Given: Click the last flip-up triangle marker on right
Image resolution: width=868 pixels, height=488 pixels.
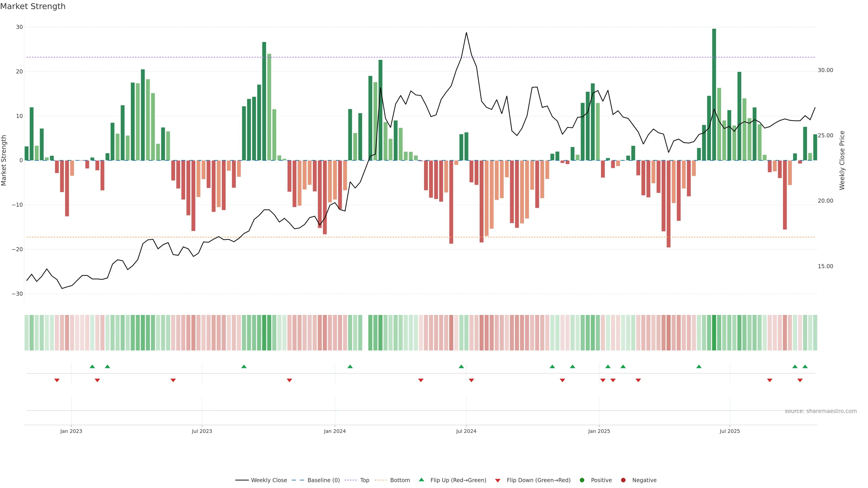Looking at the screenshot, I should [x=805, y=366].
